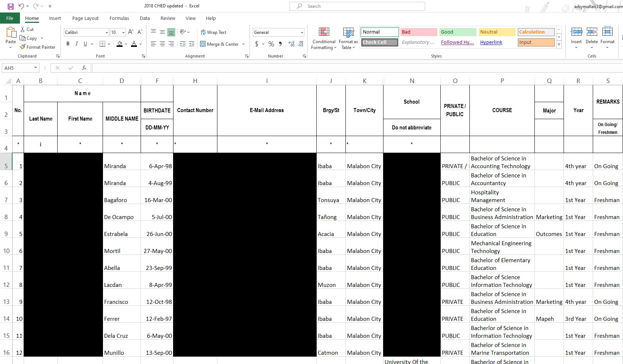Open Fill Color options arrow
Viewport: 623px width, 364px height.
[x=126, y=44]
